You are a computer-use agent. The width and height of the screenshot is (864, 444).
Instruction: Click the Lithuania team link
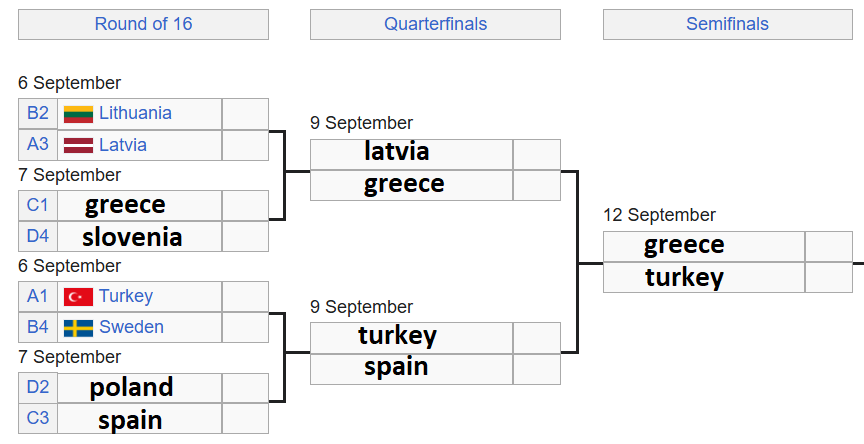pos(135,113)
